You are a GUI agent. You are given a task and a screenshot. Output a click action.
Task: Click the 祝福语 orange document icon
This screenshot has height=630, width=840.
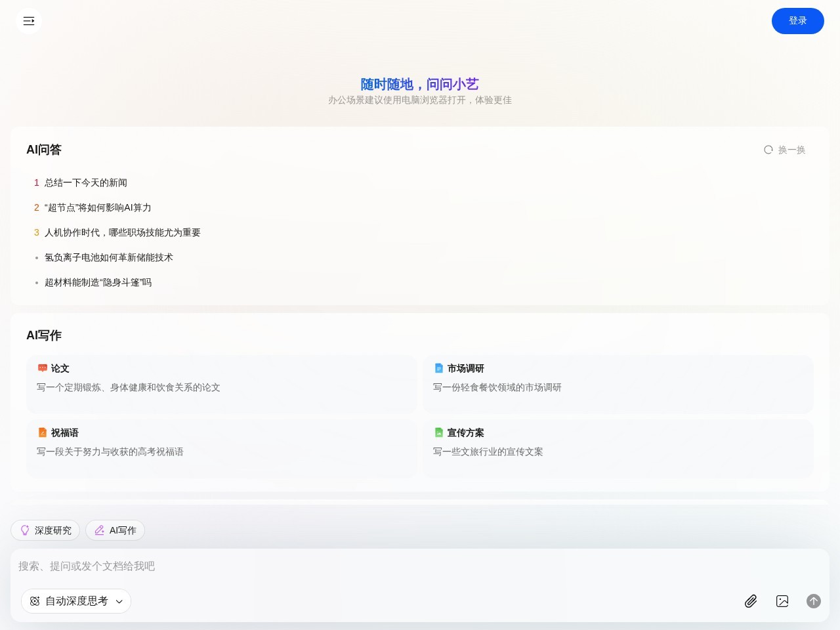pyautogui.click(x=43, y=432)
